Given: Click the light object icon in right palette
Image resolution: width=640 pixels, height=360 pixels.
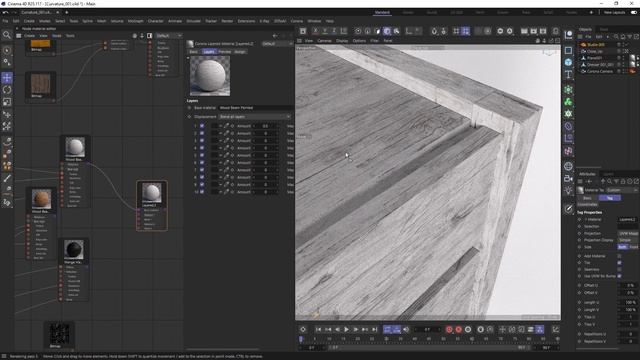Looking at the screenshot, I should [x=568, y=190].
